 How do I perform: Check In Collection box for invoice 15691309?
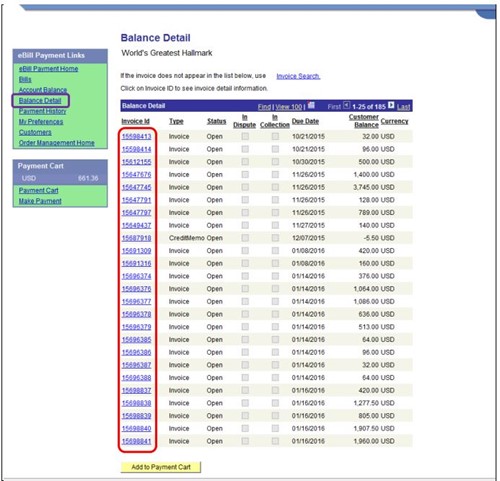pos(275,251)
